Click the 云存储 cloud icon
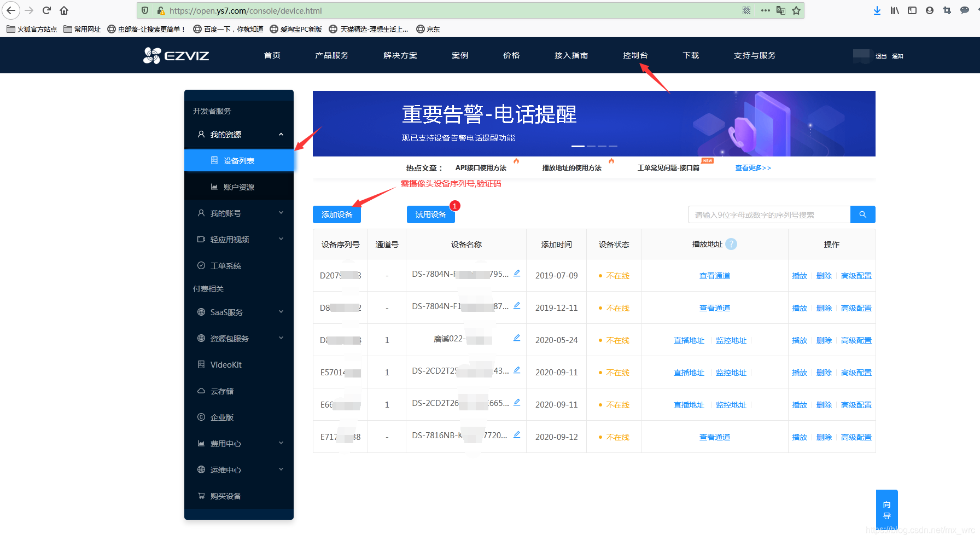Screen dimensions: 980x540 (x=201, y=391)
